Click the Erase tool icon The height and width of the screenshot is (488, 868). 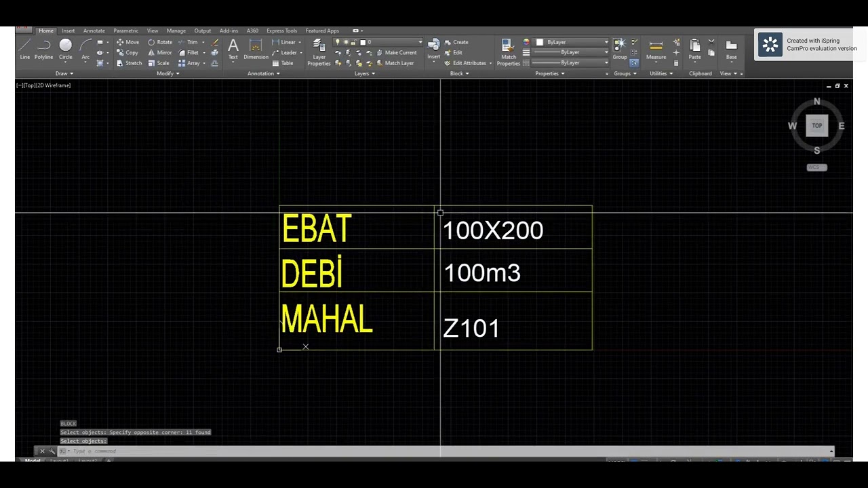click(215, 42)
